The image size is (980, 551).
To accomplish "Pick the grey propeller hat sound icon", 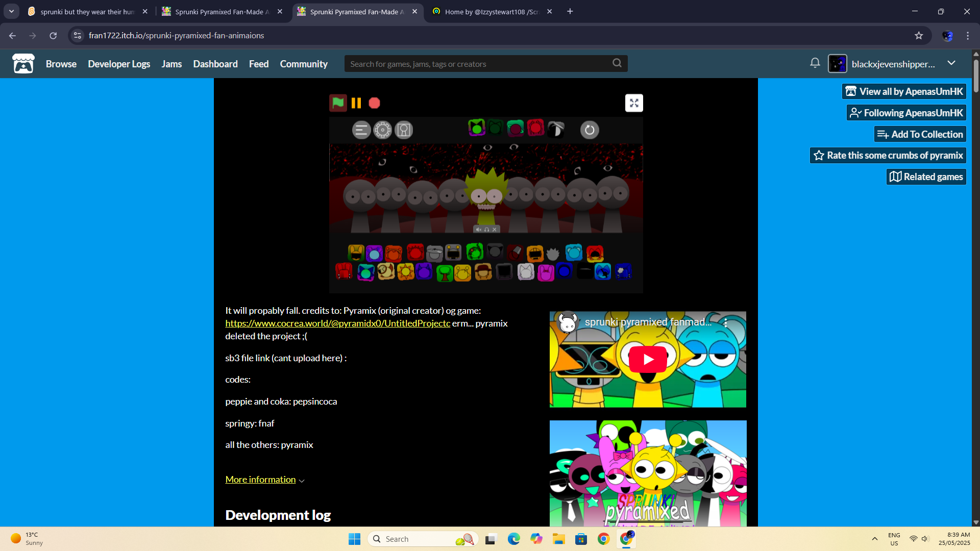I will (434, 253).
